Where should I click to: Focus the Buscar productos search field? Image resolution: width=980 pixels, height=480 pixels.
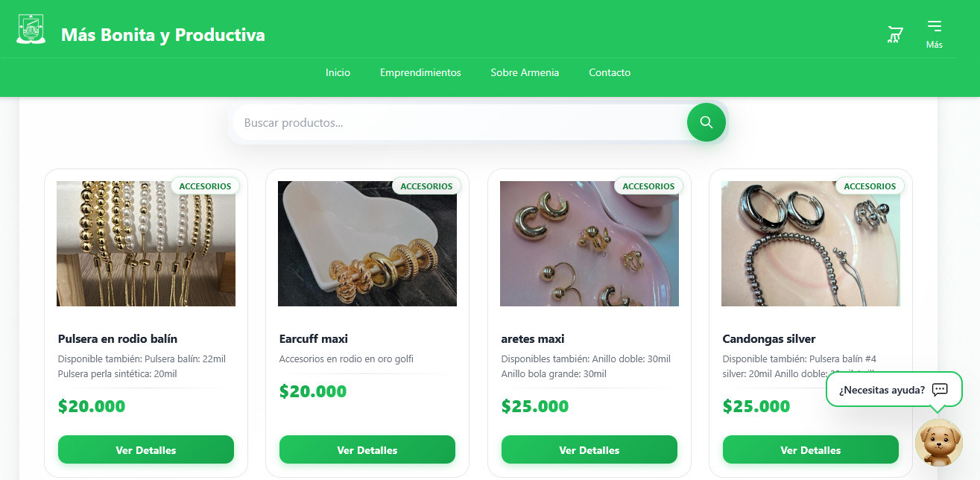tap(460, 122)
